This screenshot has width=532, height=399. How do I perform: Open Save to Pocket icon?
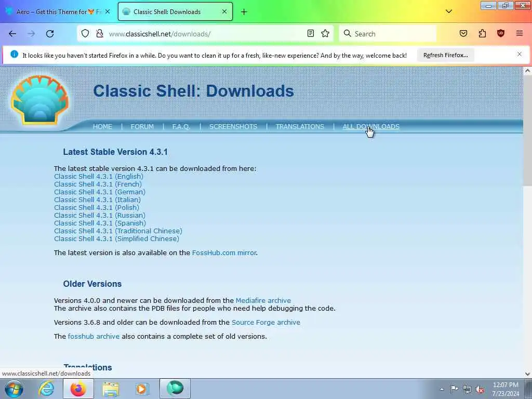click(x=463, y=33)
